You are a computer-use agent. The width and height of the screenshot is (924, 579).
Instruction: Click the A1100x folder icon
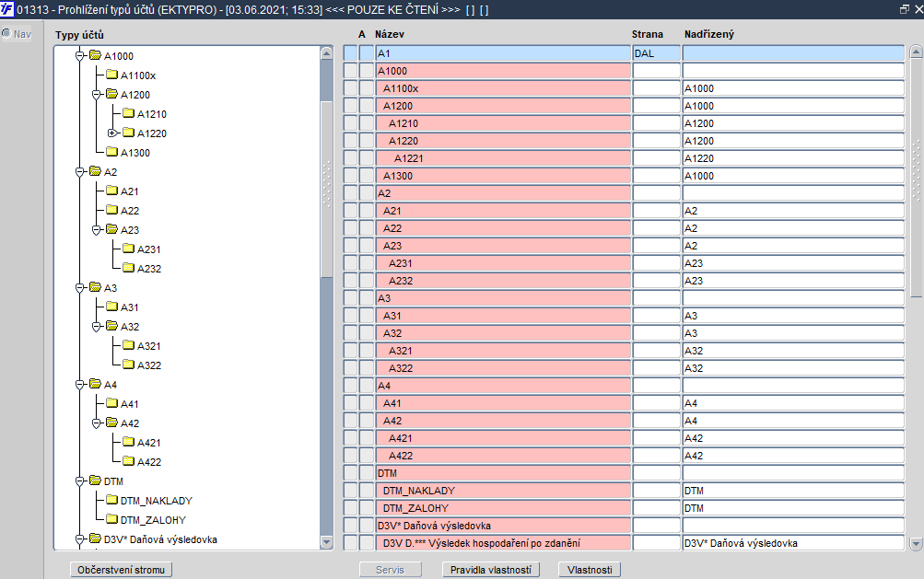click(112, 75)
